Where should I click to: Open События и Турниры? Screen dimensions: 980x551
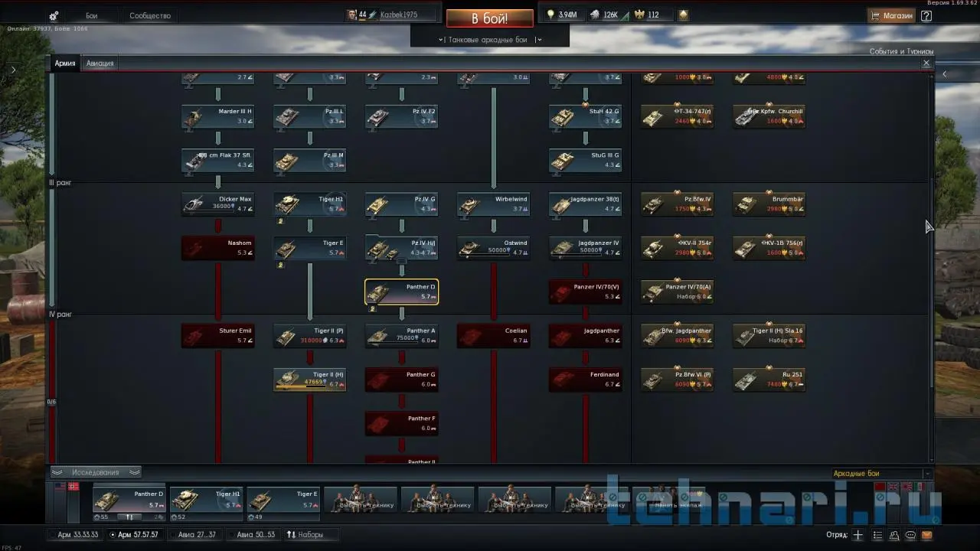coord(901,52)
